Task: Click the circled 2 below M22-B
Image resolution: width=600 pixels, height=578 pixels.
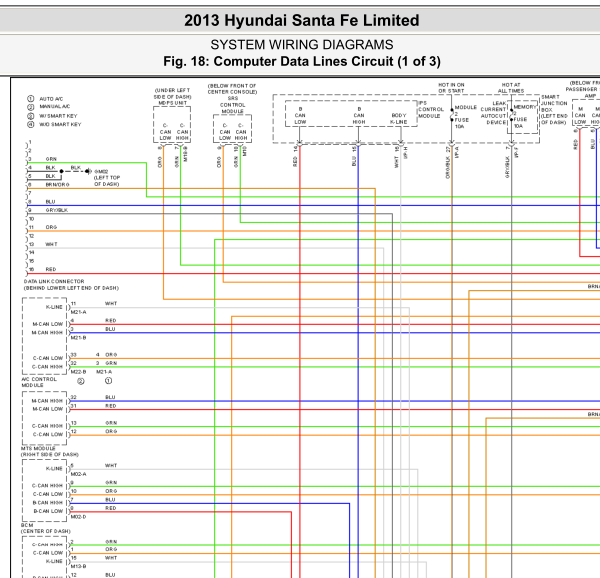Action: (81, 381)
